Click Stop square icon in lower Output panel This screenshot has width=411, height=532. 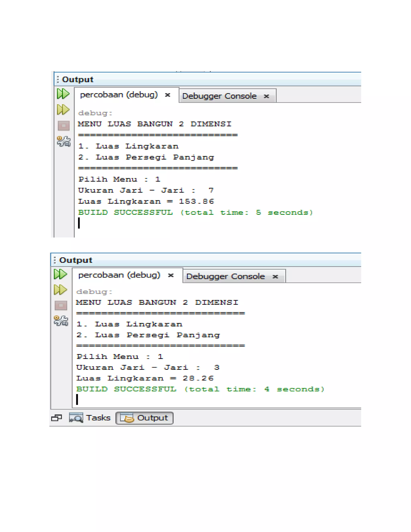click(61, 305)
